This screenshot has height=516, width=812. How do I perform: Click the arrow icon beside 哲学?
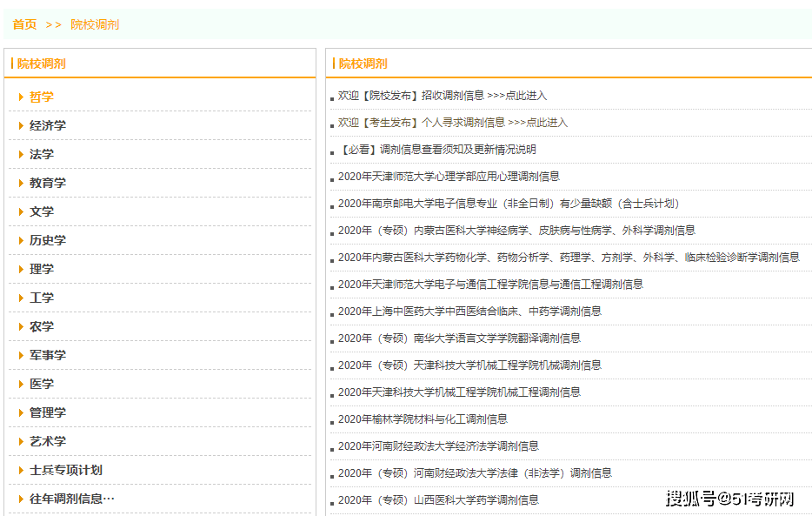click(21, 97)
